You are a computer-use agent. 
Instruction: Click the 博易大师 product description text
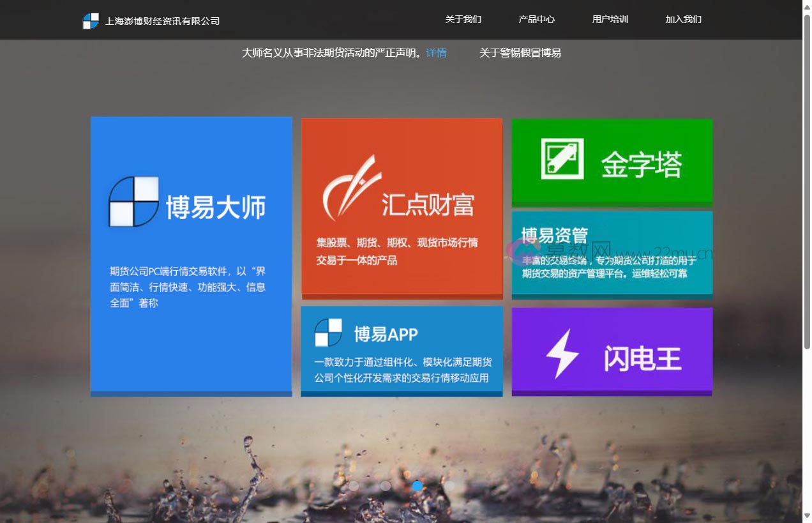(x=186, y=287)
